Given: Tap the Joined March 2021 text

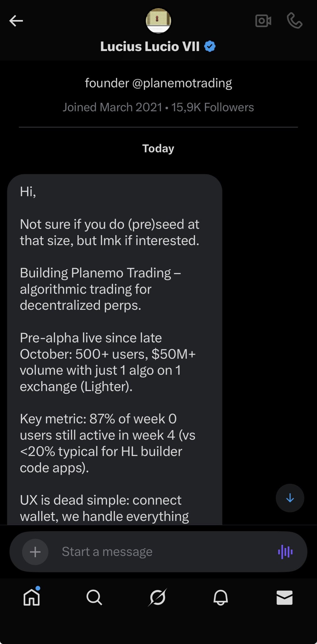Looking at the screenshot, I should click(112, 108).
